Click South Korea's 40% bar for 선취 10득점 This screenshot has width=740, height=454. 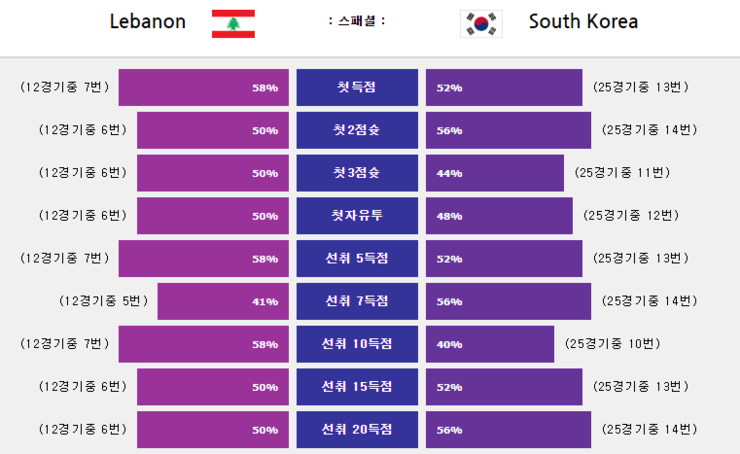(490, 344)
